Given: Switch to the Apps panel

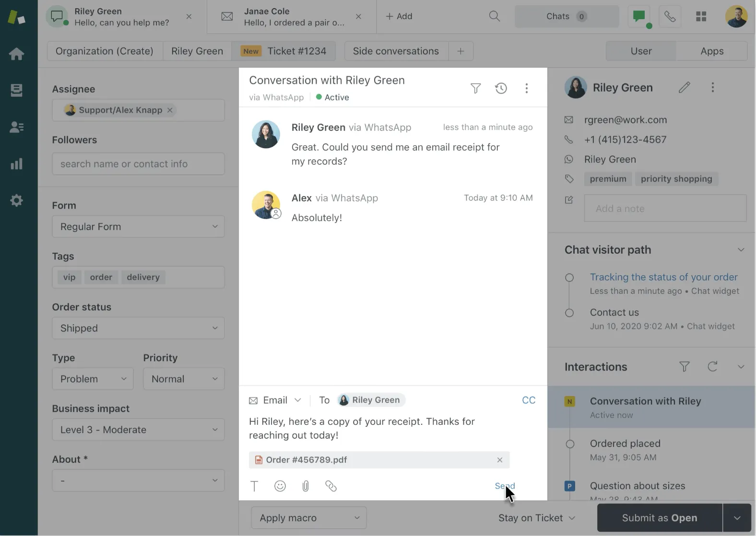Looking at the screenshot, I should [712, 51].
